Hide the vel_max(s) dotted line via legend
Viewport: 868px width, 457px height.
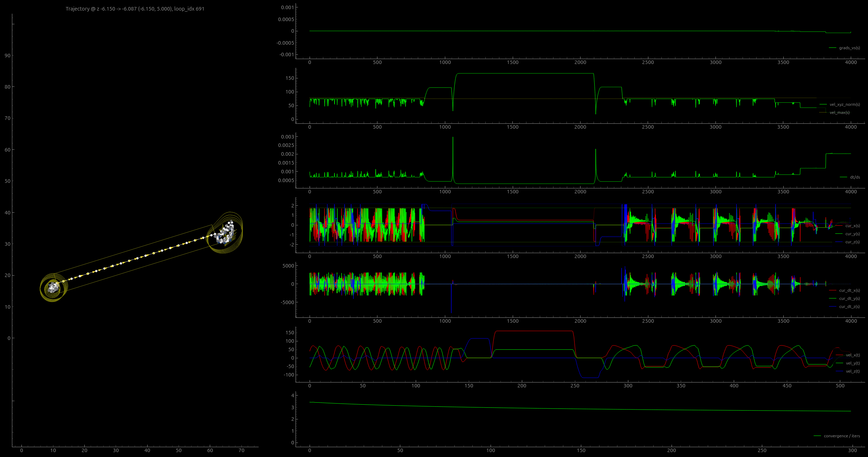click(x=839, y=112)
